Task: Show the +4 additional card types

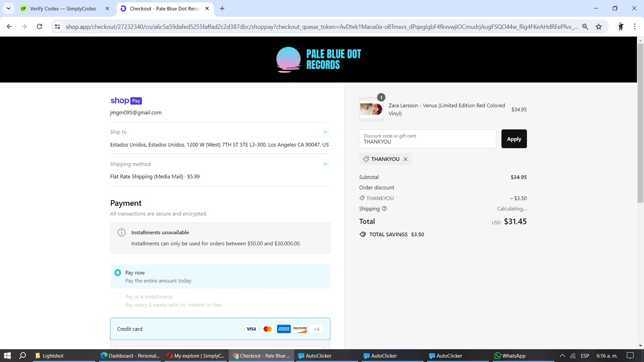Action: [316, 329]
